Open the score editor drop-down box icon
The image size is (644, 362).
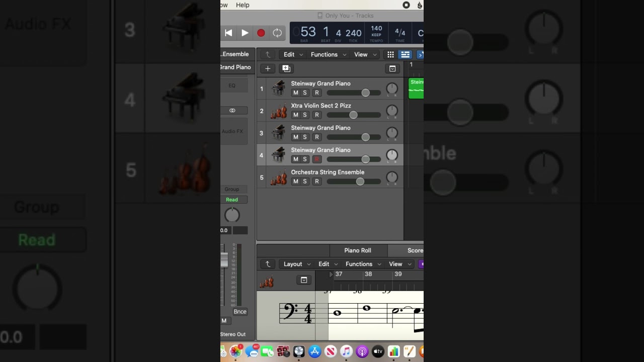coord(304,280)
